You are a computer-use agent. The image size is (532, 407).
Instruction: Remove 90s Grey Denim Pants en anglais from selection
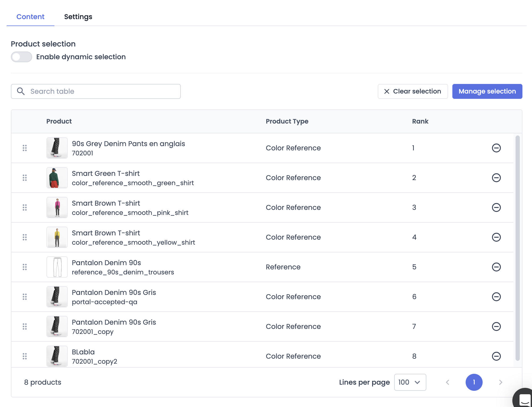496,148
